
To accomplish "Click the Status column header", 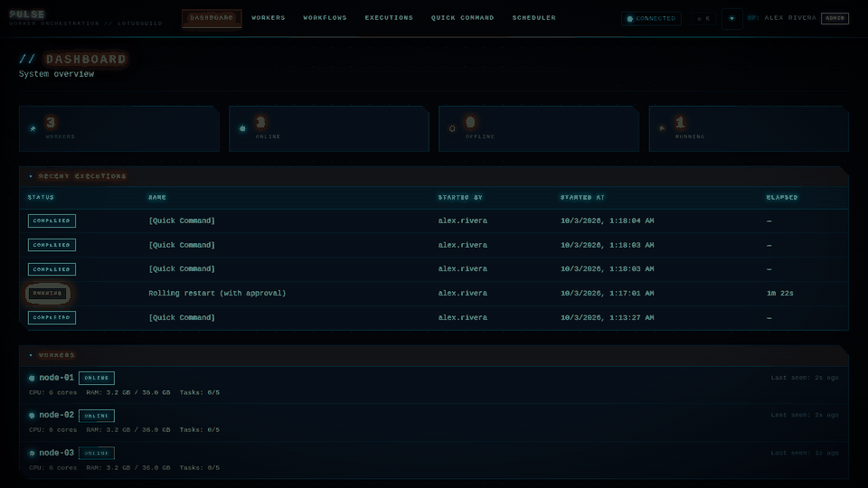I will tap(41, 197).
